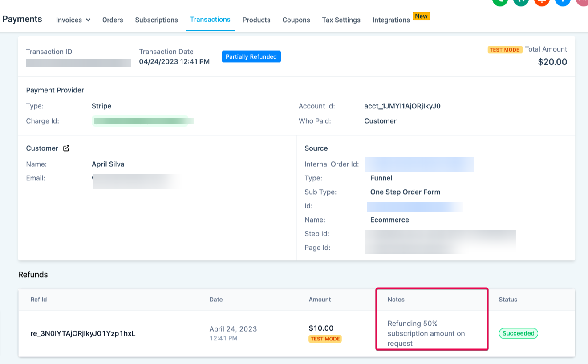Click the Ref Id column header
Screen dimensions: 588x364
point(39,300)
